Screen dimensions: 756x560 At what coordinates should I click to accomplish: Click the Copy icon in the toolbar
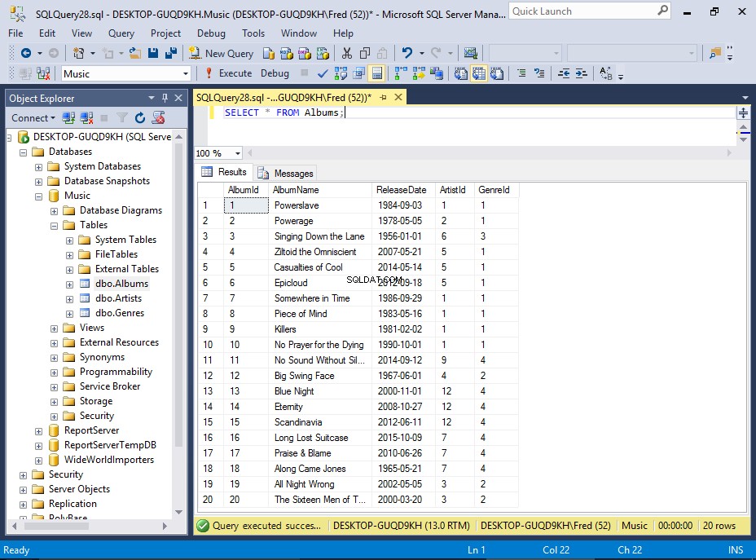click(365, 53)
